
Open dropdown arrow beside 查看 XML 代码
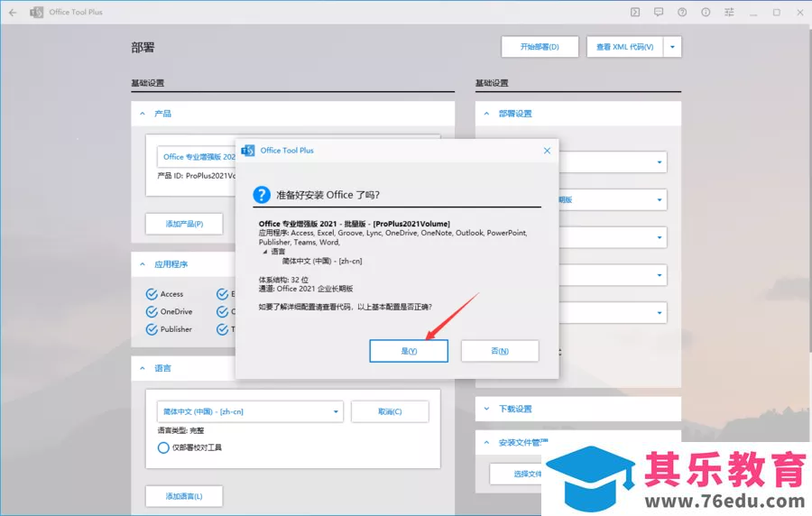pyautogui.click(x=672, y=47)
